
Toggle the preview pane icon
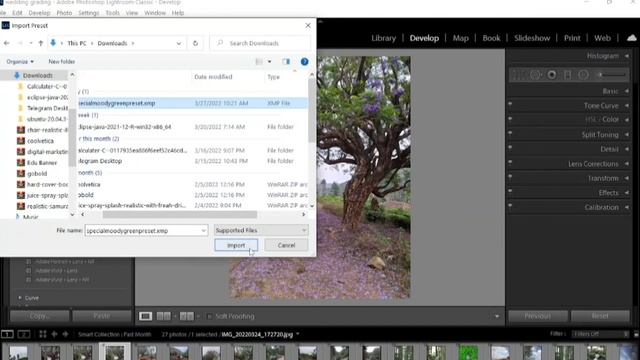(x=286, y=62)
